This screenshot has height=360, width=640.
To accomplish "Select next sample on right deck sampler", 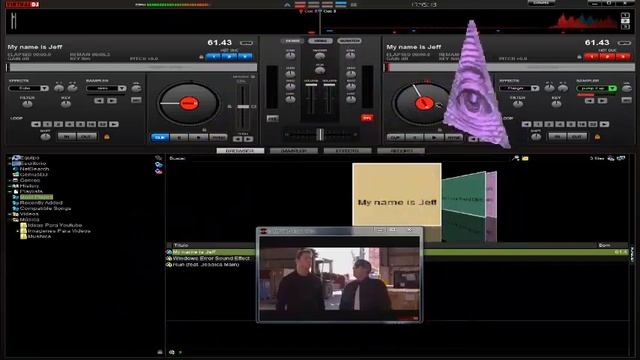I will coord(602,100).
